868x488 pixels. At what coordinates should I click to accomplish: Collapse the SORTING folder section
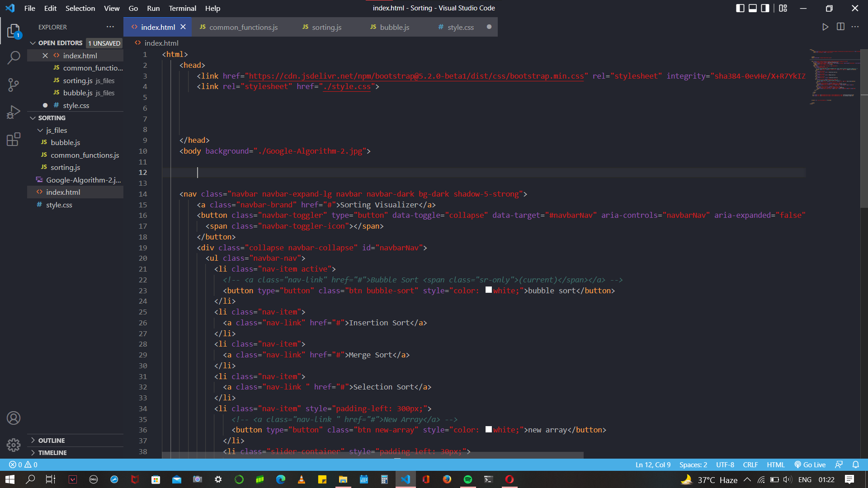[33, 117]
